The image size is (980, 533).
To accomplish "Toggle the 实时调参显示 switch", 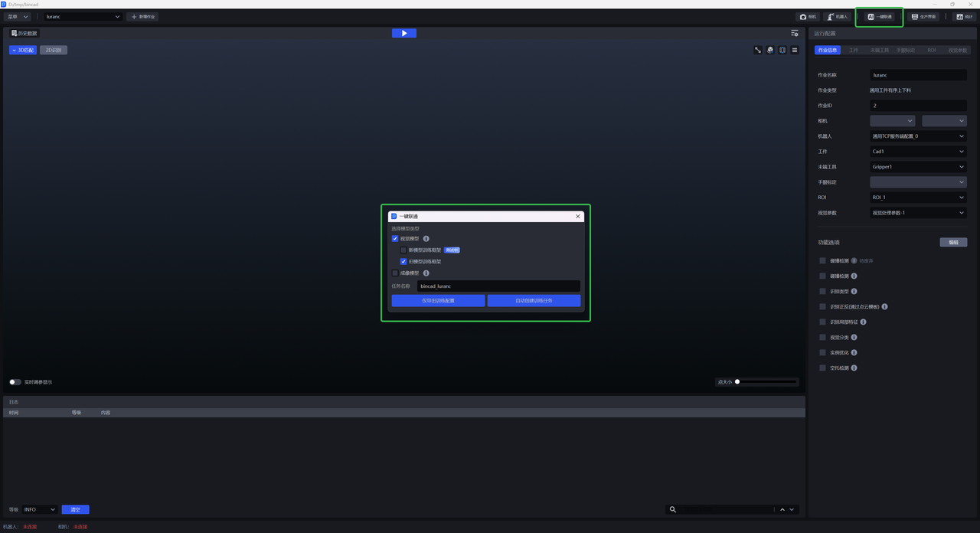I will click(x=15, y=382).
